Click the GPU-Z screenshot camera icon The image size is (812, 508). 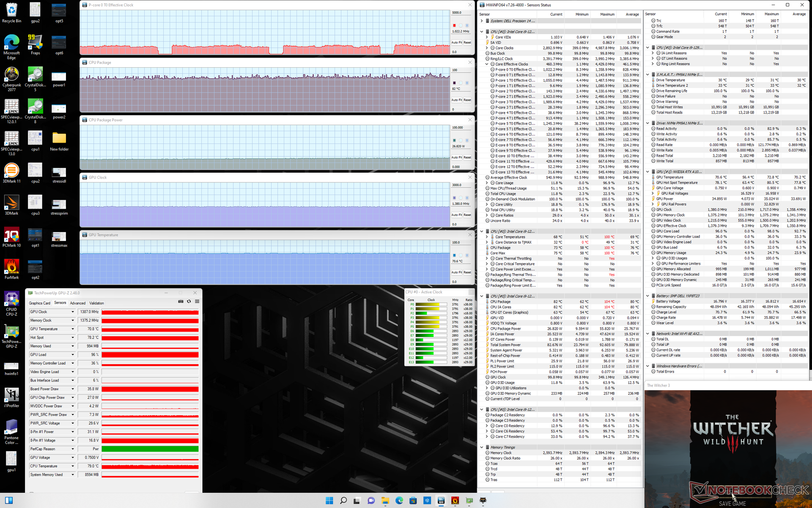[x=181, y=301]
